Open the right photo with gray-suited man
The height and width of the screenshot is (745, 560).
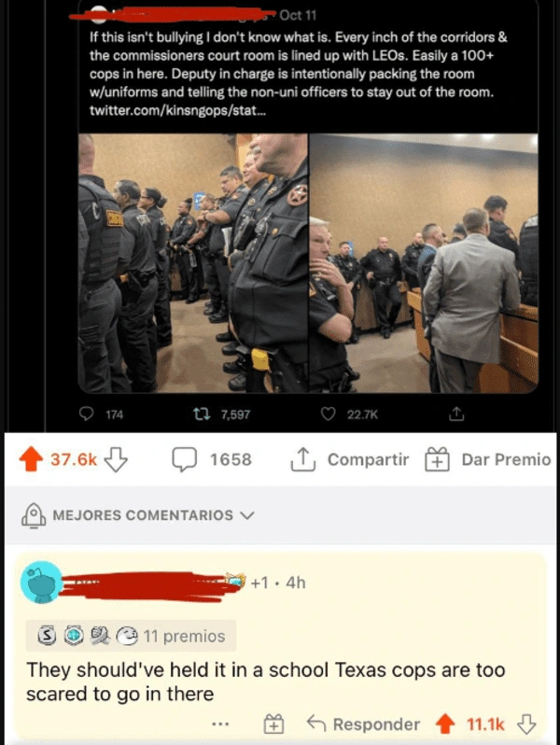pos(424,263)
